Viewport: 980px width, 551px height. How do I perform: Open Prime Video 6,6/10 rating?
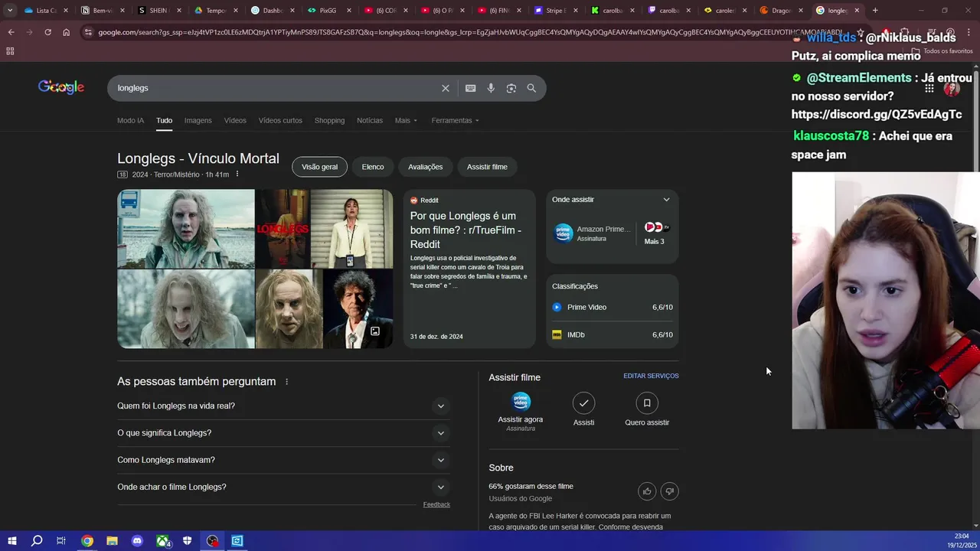(612, 307)
